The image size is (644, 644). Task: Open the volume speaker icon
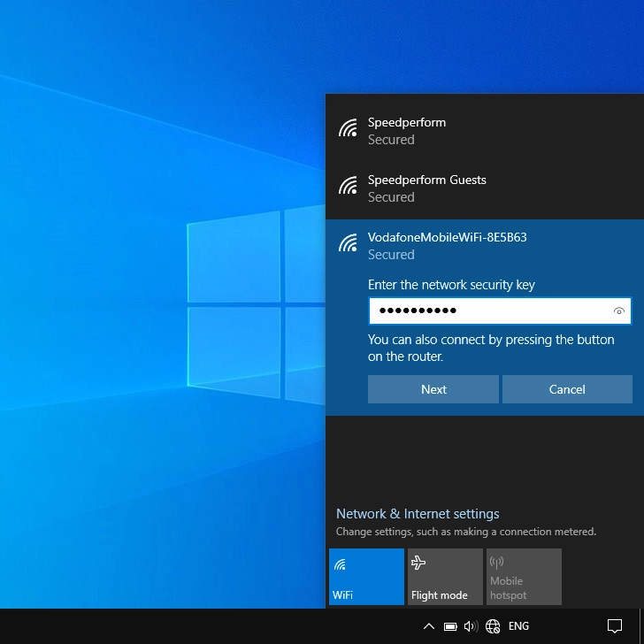471,626
